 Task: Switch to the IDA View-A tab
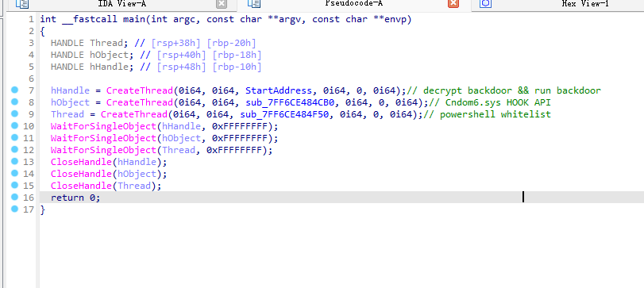121,4
